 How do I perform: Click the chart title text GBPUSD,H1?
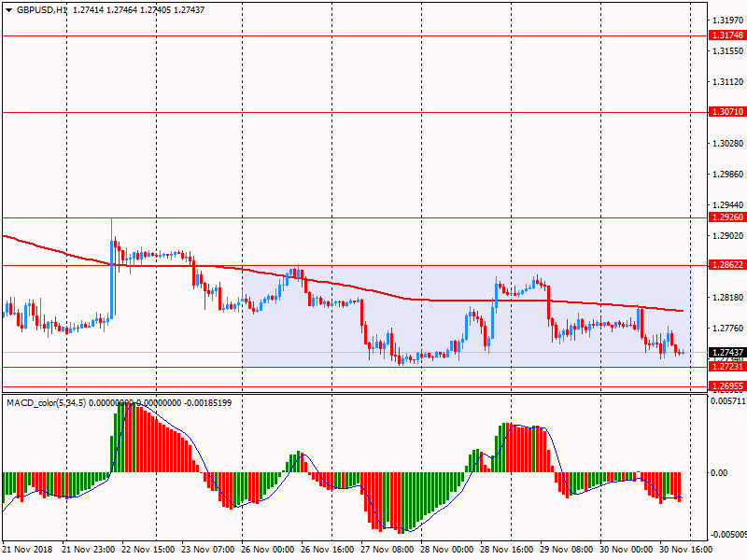click(x=42, y=10)
